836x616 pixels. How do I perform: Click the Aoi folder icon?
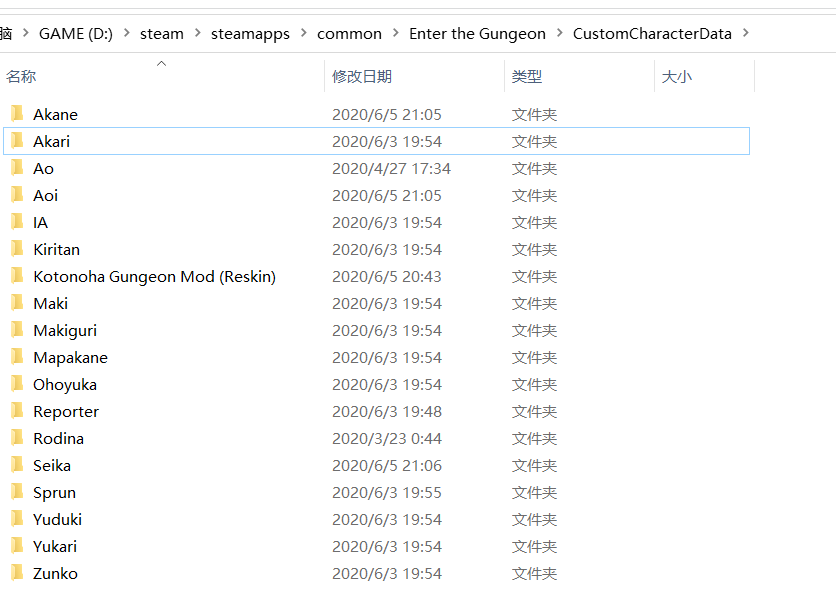pyautogui.click(x=17, y=195)
